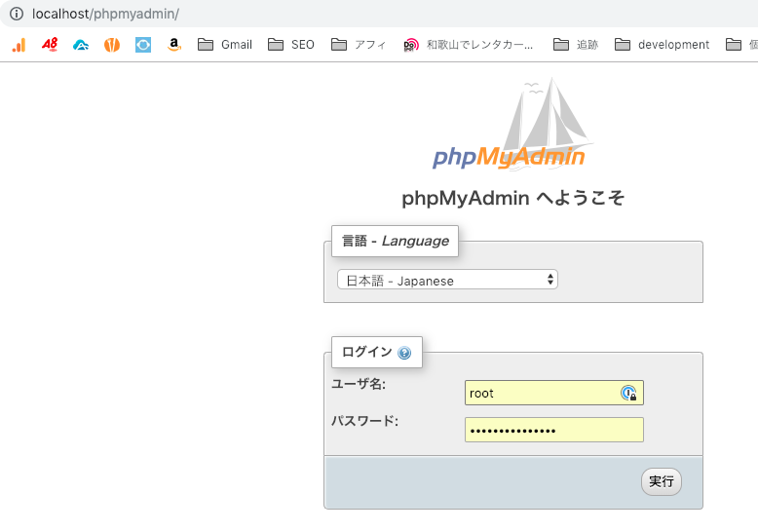Open the 日本語 - Japanese language dropdown
The width and height of the screenshot is (758, 532).
point(447,280)
